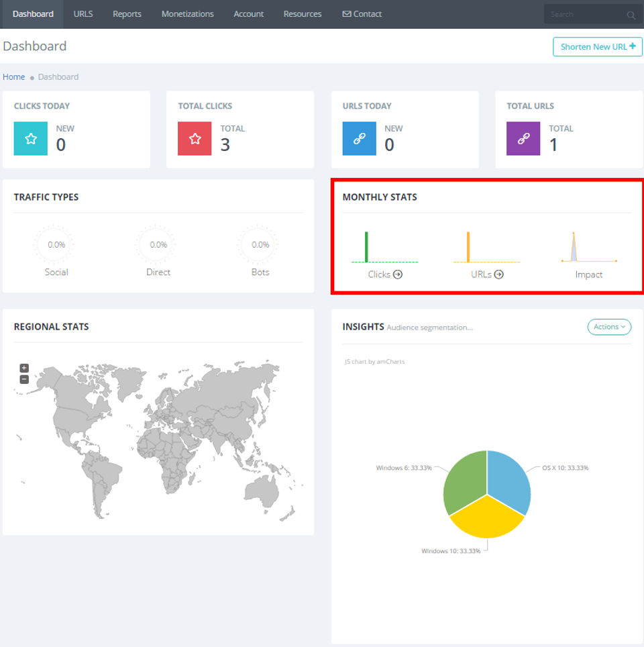Click the green Clicks sparkline chart
The image size is (644, 647).
click(384, 247)
